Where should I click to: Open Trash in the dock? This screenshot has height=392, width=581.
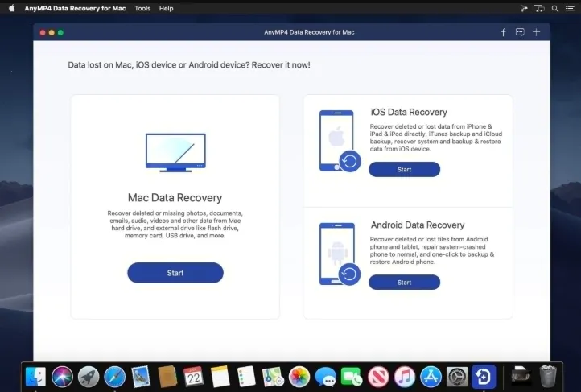coord(548,376)
